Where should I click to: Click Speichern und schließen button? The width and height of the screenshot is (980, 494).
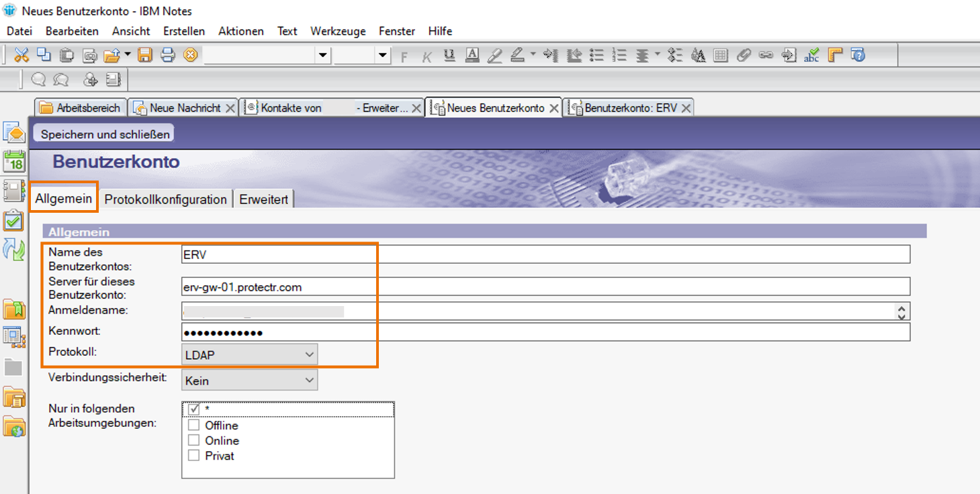click(105, 134)
